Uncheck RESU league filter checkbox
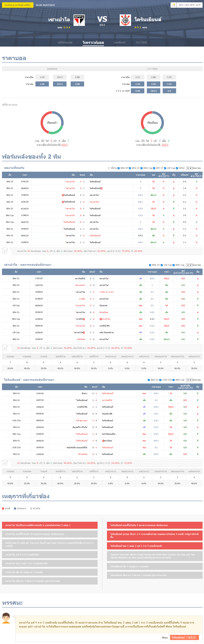The height and width of the screenshot is (644, 204). tap(177, 168)
